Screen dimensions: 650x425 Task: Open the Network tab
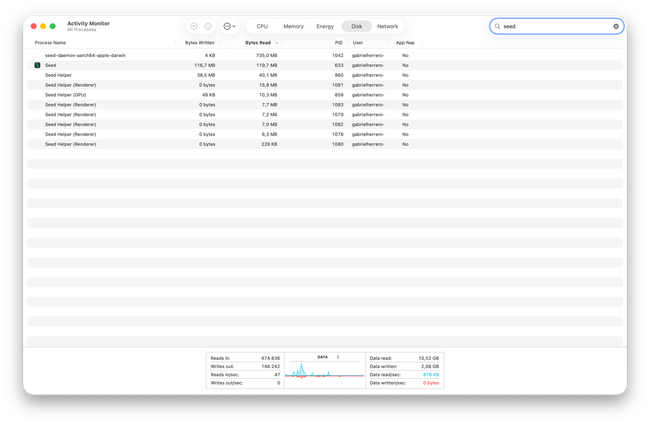(387, 26)
